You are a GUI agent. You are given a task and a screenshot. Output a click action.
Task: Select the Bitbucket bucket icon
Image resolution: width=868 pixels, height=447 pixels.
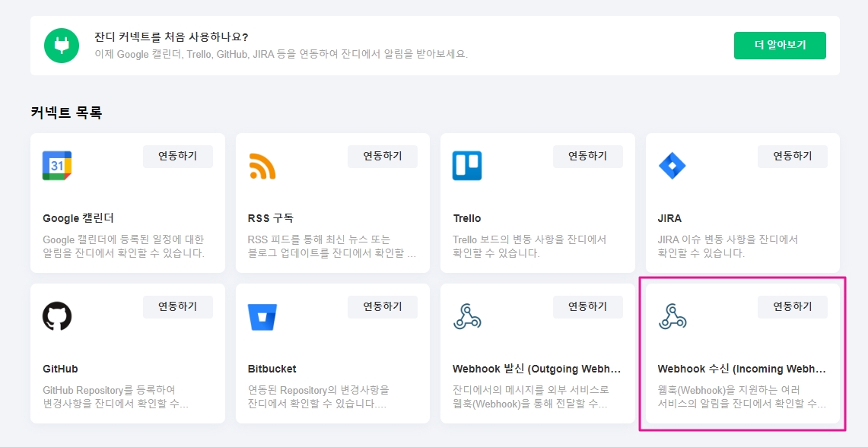click(x=262, y=316)
